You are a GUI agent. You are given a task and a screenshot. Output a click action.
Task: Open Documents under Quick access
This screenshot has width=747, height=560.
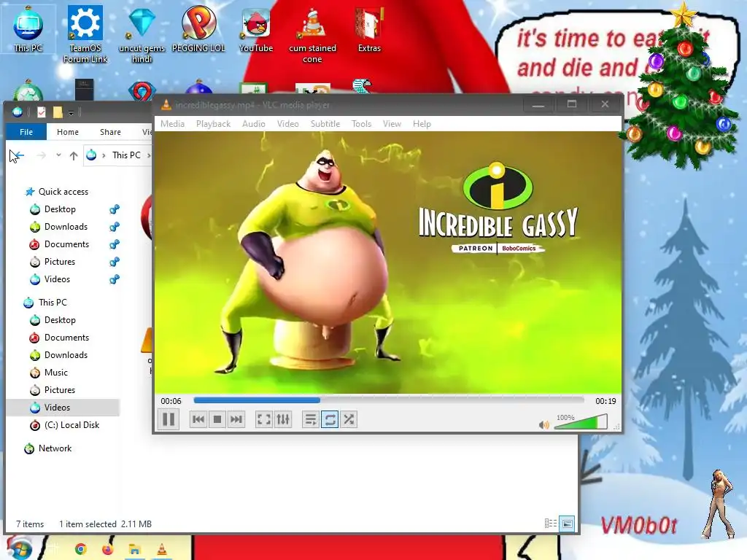(x=66, y=244)
